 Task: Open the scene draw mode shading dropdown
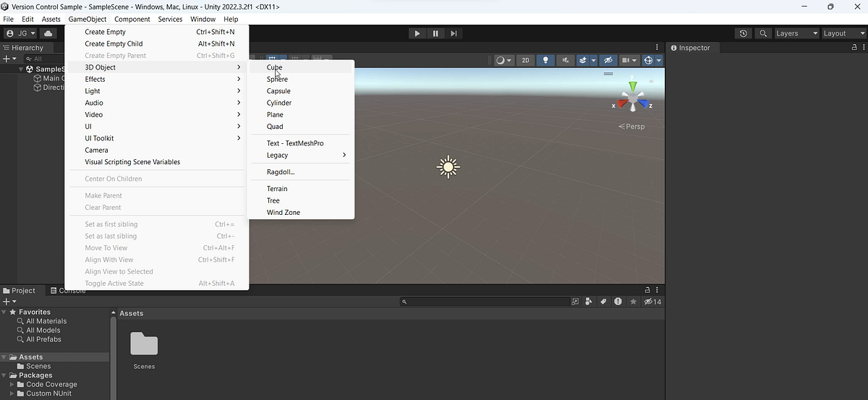[503, 60]
